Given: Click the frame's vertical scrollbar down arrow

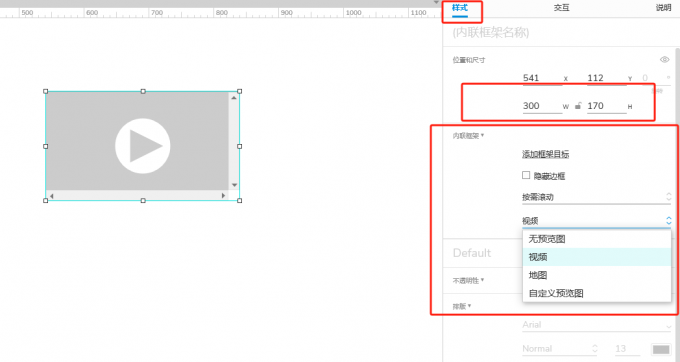Looking at the screenshot, I should [234, 185].
